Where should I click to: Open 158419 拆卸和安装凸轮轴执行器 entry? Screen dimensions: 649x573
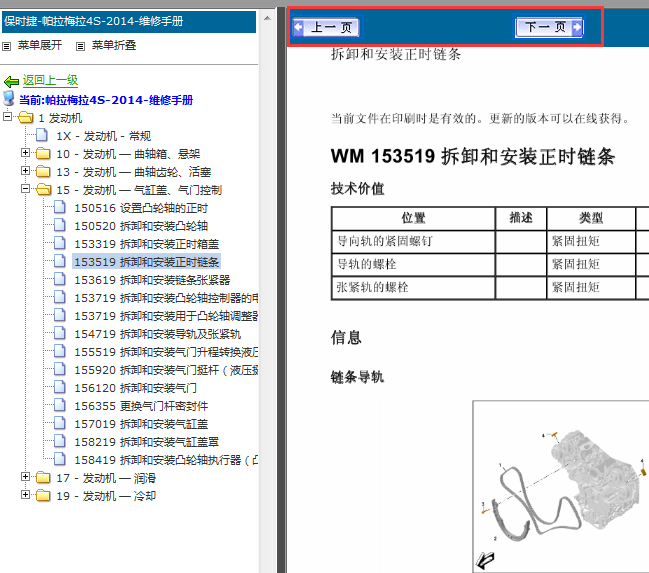click(166, 460)
